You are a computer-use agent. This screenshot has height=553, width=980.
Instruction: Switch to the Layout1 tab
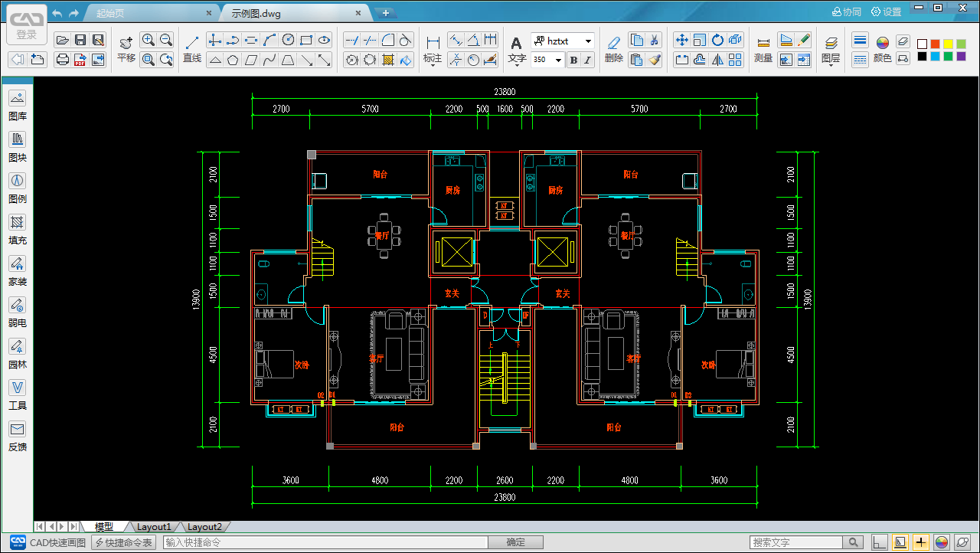click(x=154, y=527)
